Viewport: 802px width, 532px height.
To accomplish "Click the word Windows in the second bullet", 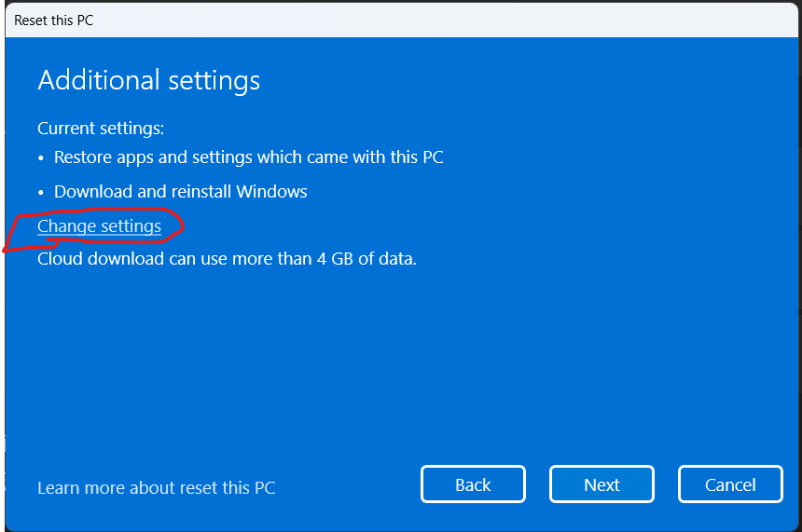I will tap(271, 192).
